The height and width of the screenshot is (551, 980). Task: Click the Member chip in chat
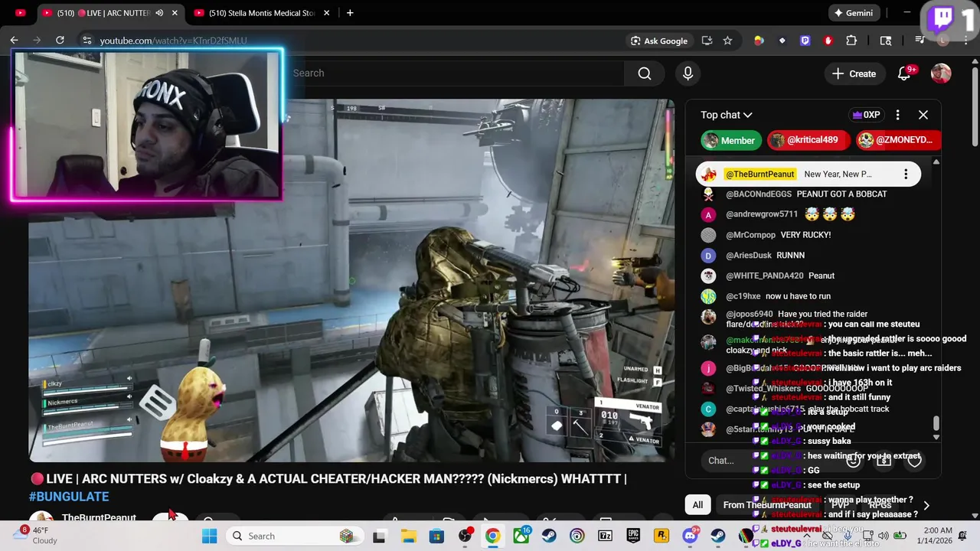(730, 140)
